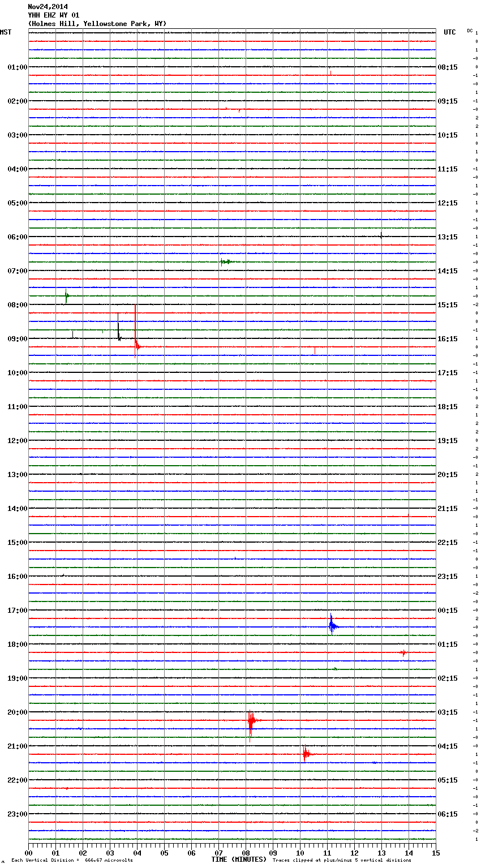Click the '20:00' MST time label

(18, 712)
